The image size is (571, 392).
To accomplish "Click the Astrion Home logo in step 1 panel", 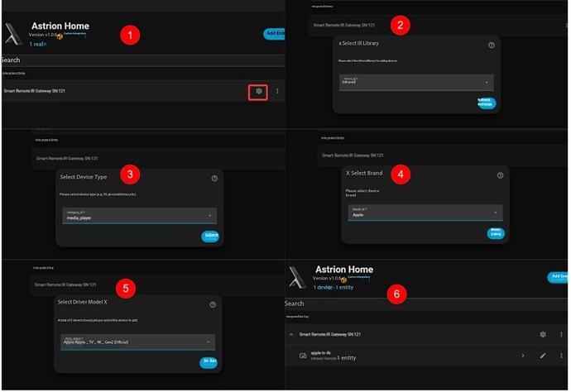I will click(x=13, y=34).
